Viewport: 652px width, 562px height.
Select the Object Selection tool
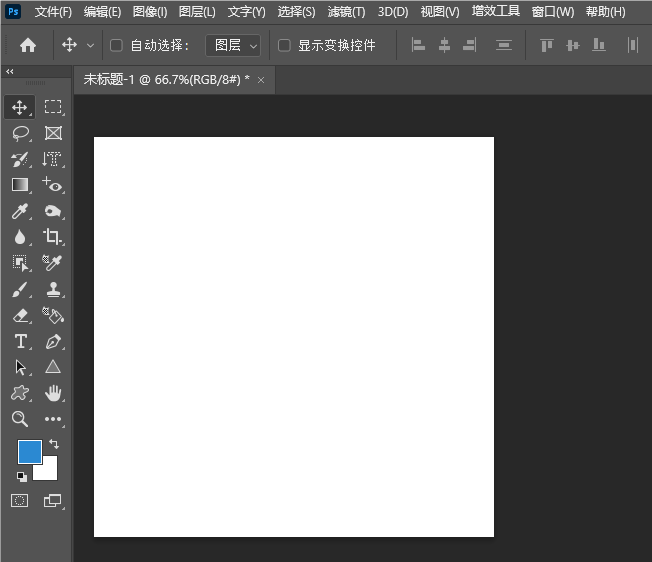20,263
